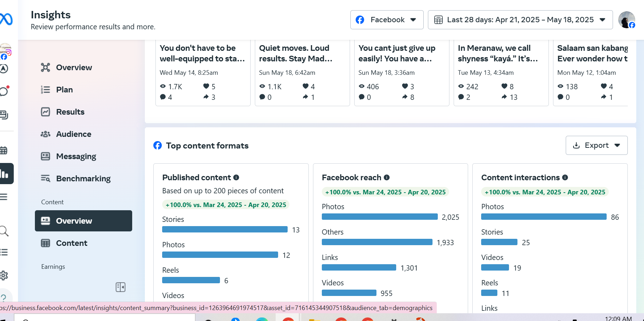Open the Content item under Content section
This screenshot has height=321, width=644.
coord(72,243)
